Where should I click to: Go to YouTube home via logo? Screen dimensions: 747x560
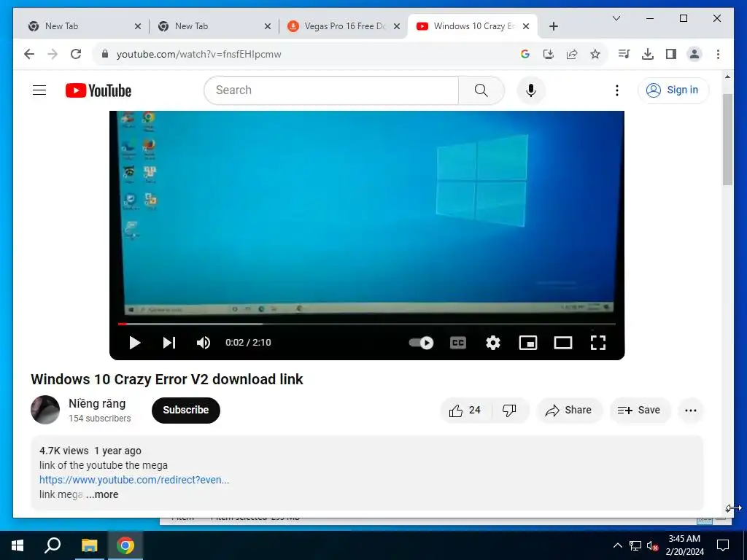pyautogui.click(x=98, y=90)
